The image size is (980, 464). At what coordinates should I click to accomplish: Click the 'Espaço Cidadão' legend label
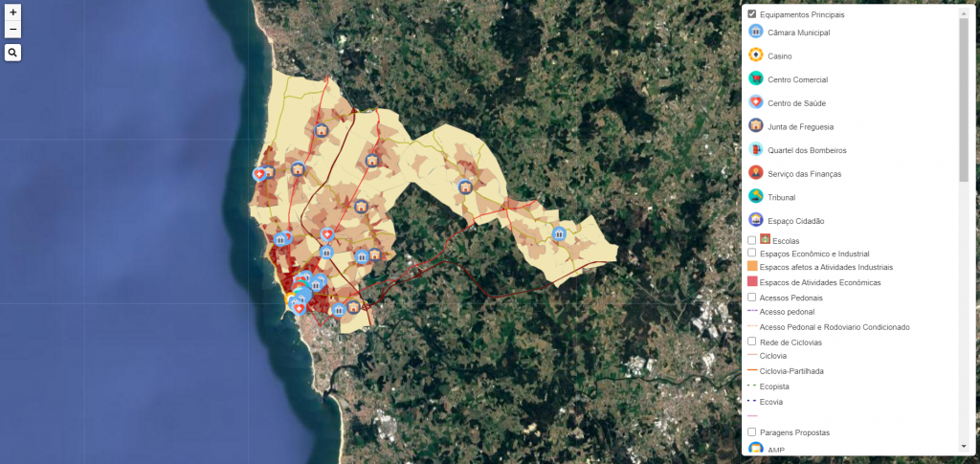tap(795, 221)
